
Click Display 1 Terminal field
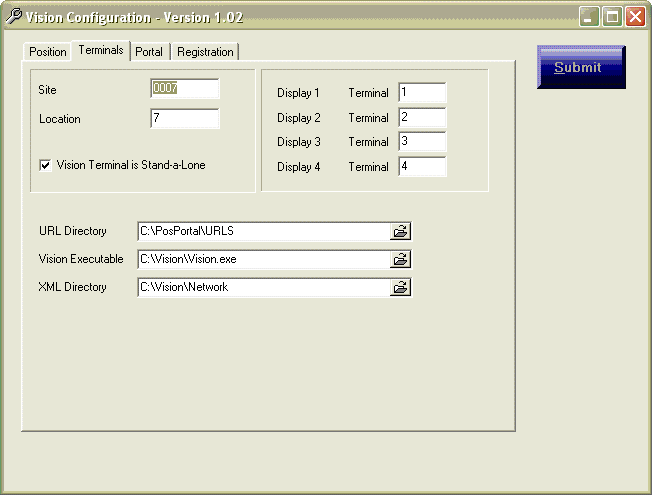pyautogui.click(x=421, y=93)
